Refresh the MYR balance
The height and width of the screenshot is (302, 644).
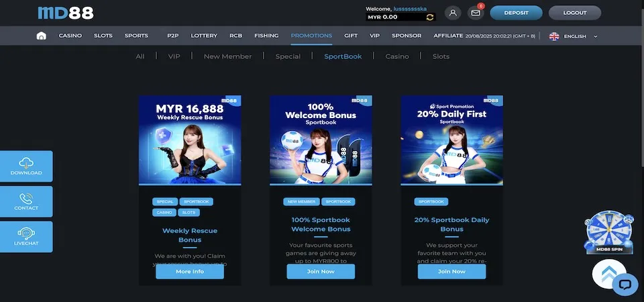430,17
